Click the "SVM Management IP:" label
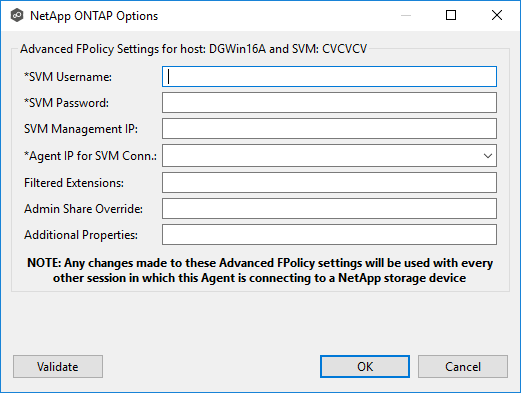521x393 pixels. click(81, 129)
